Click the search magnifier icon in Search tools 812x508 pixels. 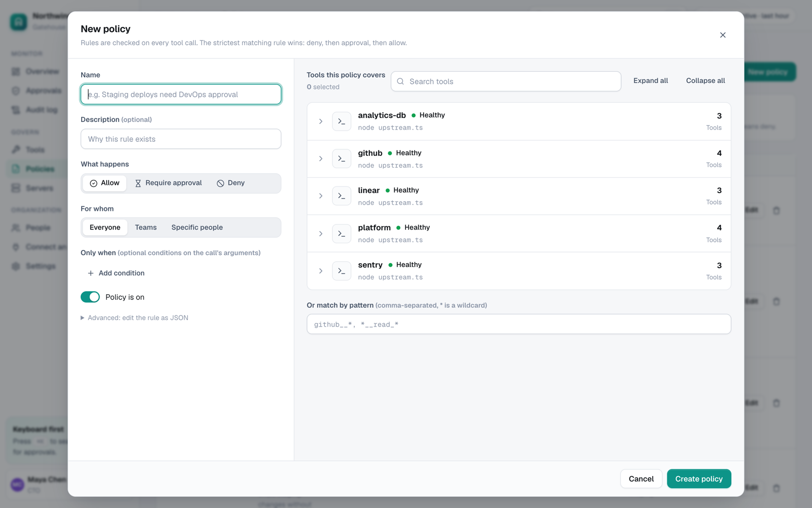tap(400, 81)
